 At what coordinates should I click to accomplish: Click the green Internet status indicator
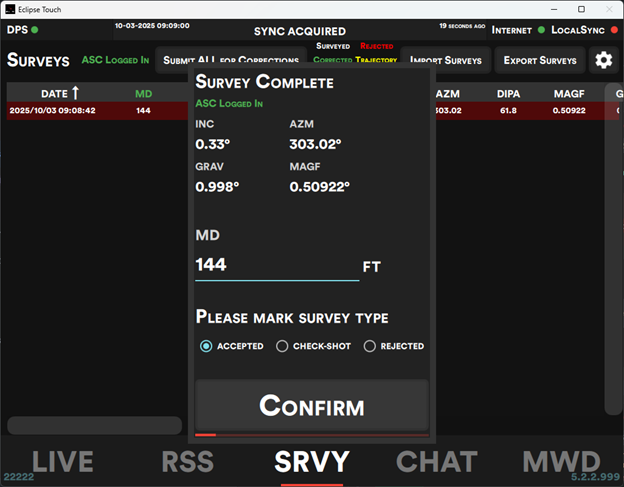[x=541, y=30]
